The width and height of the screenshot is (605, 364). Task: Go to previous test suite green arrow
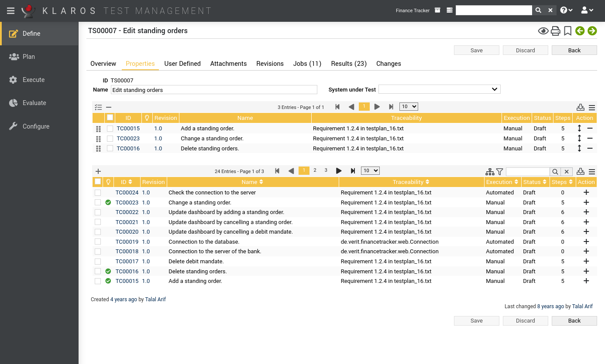tap(580, 31)
